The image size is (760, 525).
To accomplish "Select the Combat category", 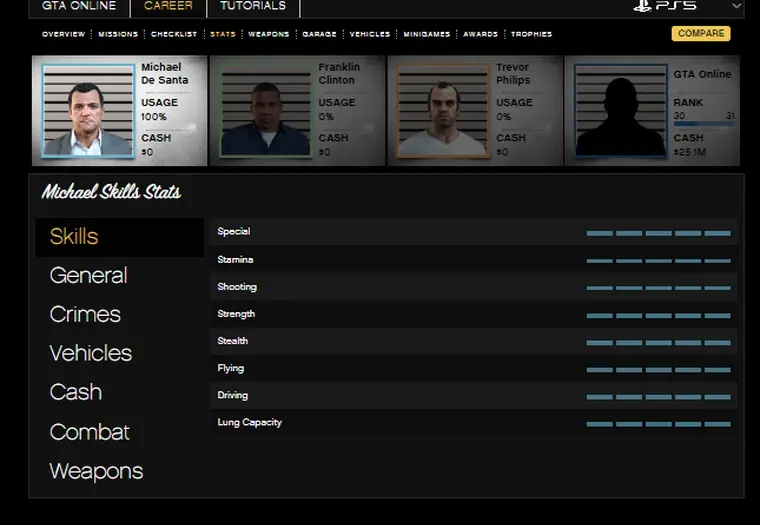I will pyautogui.click(x=90, y=431).
